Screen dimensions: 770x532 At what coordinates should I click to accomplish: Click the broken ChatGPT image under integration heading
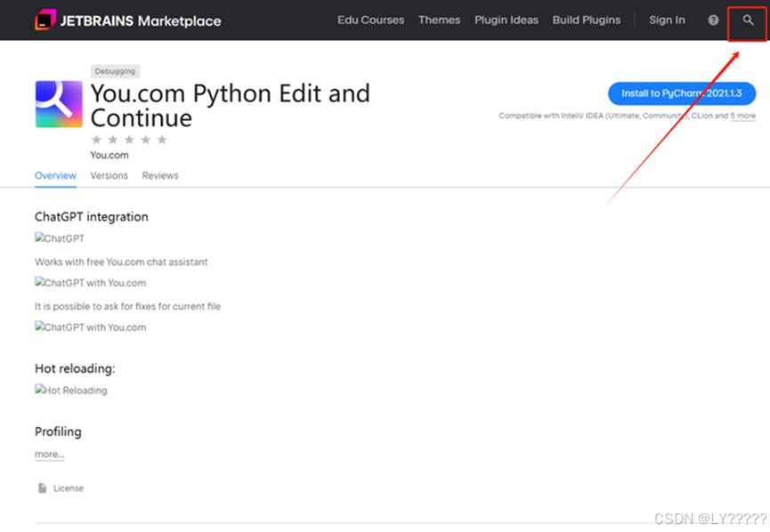60,238
